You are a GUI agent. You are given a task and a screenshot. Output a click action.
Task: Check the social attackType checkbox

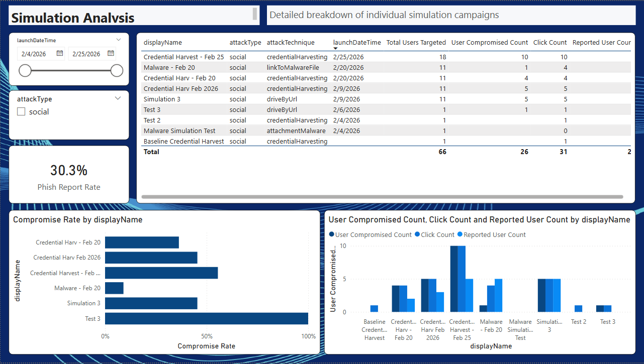click(x=20, y=111)
